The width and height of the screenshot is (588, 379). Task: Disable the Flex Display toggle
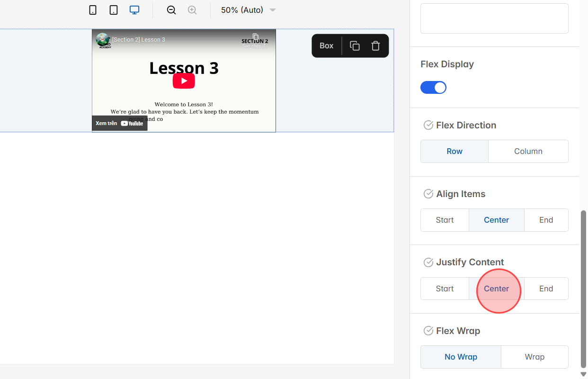point(433,87)
